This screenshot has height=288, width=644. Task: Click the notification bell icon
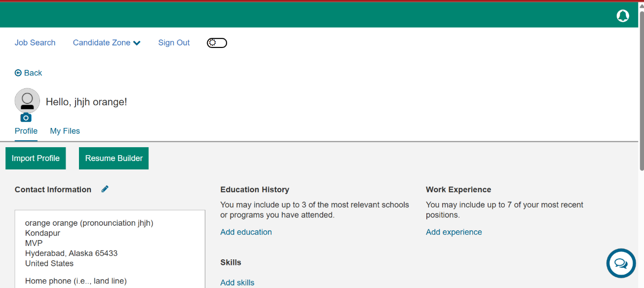click(623, 16)
